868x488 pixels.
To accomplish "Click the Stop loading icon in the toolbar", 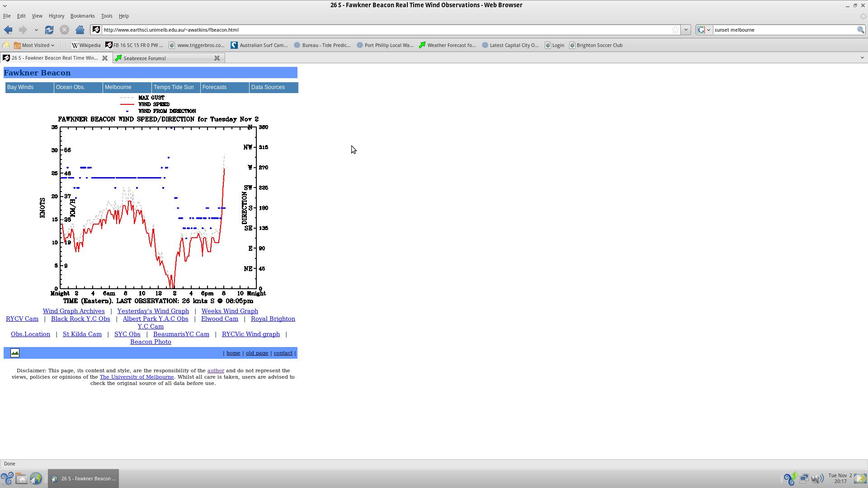I will pos(65,30).
